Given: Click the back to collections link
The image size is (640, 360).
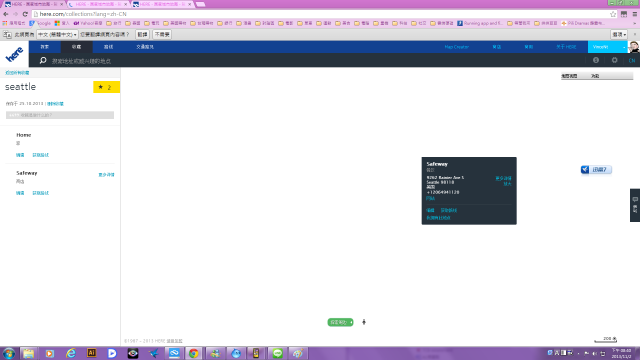Looking at the screenshot, I should pyautogui.click(x=17, y=73).
